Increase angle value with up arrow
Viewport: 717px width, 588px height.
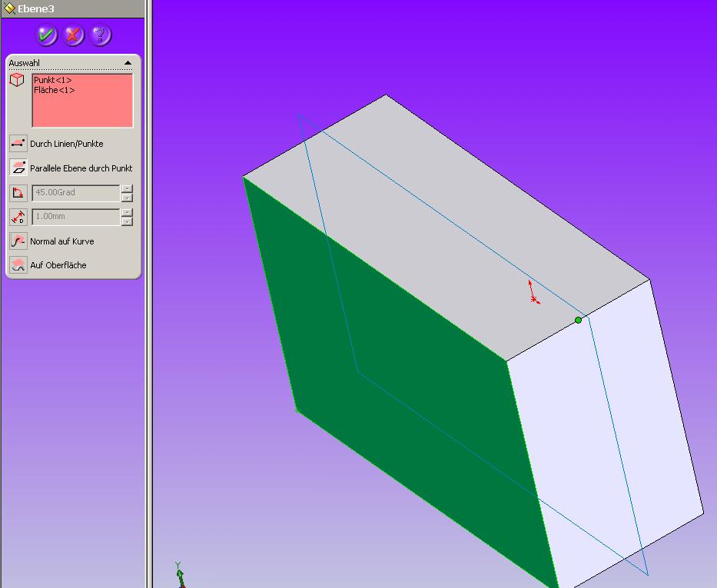point(127,188)
